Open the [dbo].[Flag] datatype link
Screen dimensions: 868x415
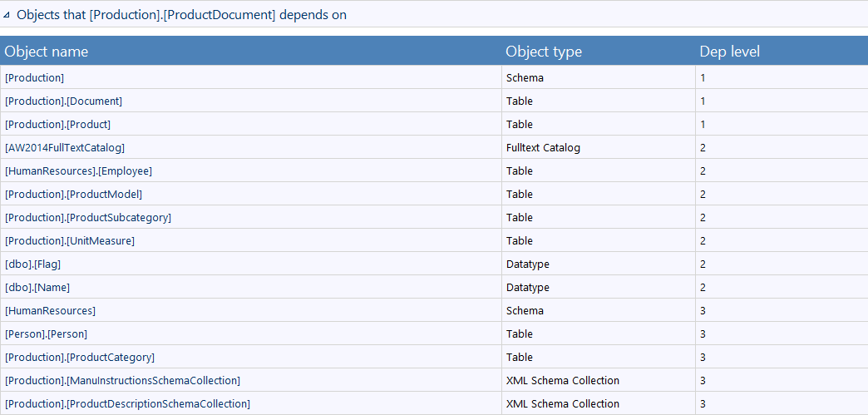pos(32,264)
